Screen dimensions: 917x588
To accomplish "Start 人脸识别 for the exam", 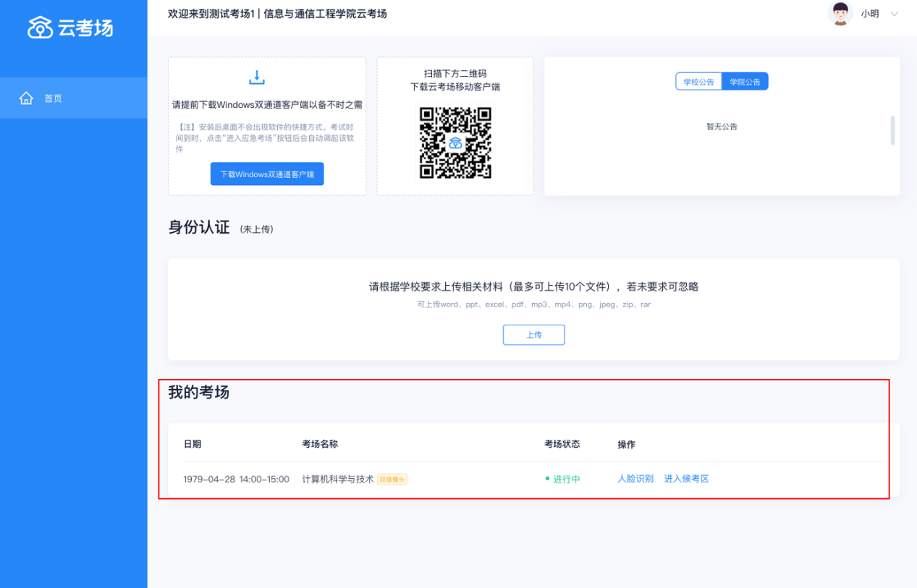I will 635,479.
